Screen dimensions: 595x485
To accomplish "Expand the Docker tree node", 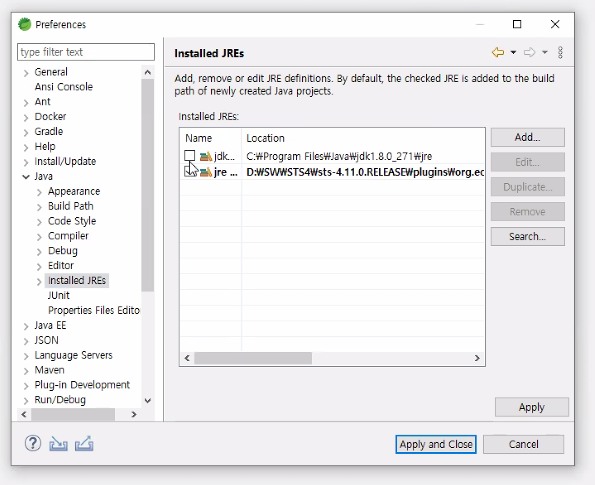I will [x=26, y=117].
